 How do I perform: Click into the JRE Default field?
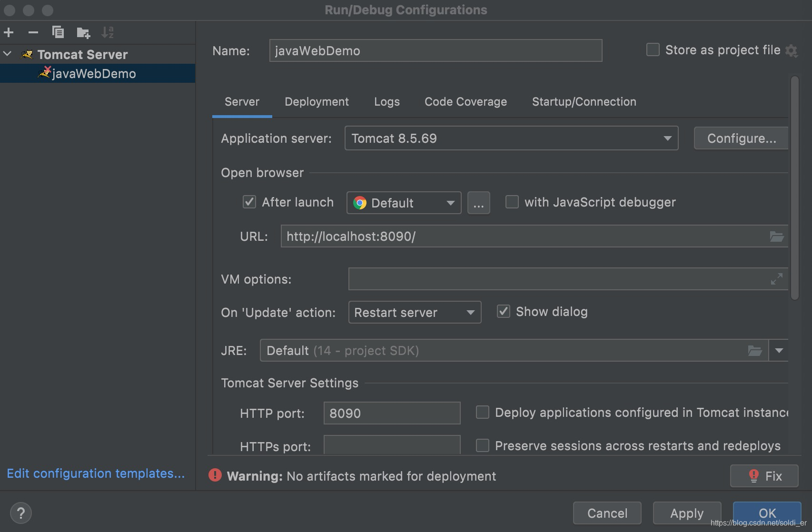[x=514, y=351]
